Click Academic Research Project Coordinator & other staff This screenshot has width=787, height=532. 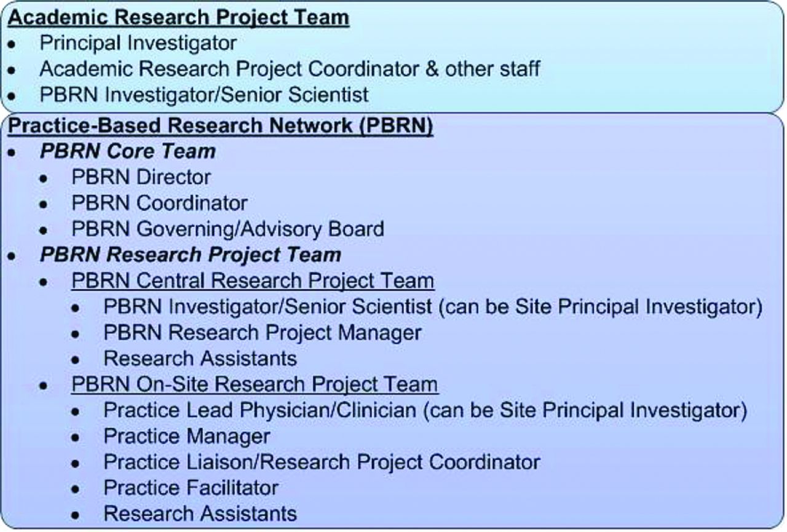pos(290,69)
